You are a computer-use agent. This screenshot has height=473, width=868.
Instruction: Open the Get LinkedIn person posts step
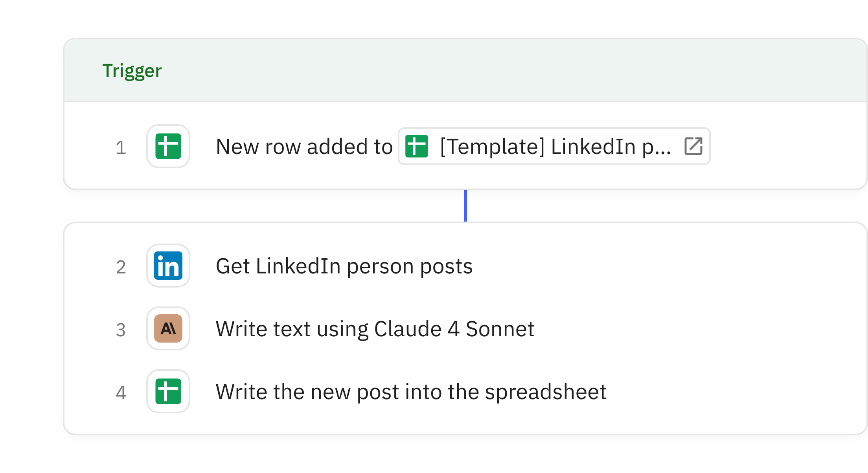coord(344,266)
